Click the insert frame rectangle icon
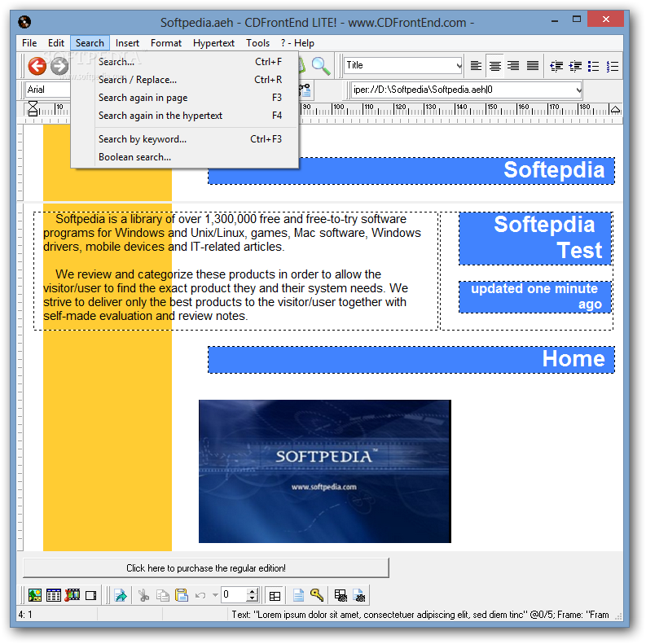Image resolution: width=646 pixels, height=644 pixels. [91, 595]
